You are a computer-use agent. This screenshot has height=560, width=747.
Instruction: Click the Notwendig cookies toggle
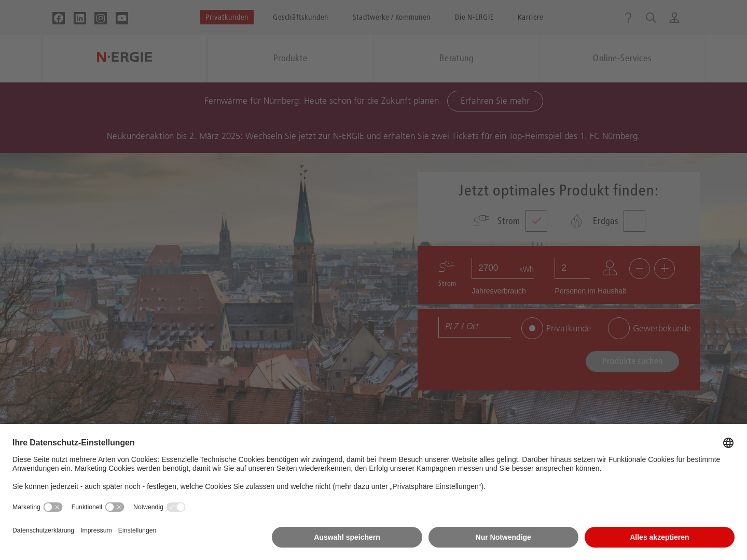coord(176,507)
